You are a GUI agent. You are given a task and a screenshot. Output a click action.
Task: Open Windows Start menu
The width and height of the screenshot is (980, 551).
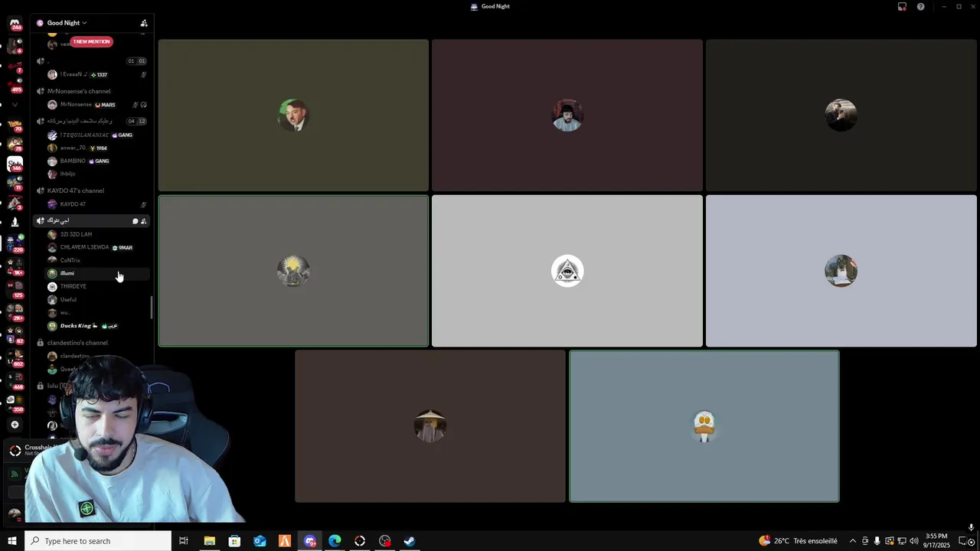tap(11, 541)
